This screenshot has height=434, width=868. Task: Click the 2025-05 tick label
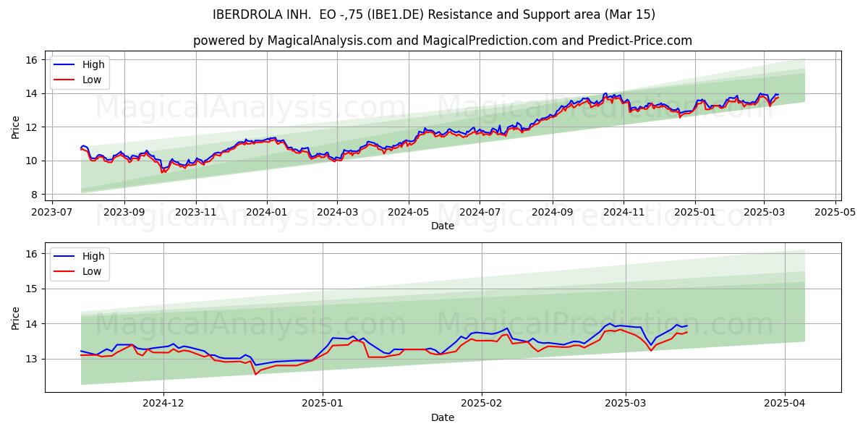point(835,213)
